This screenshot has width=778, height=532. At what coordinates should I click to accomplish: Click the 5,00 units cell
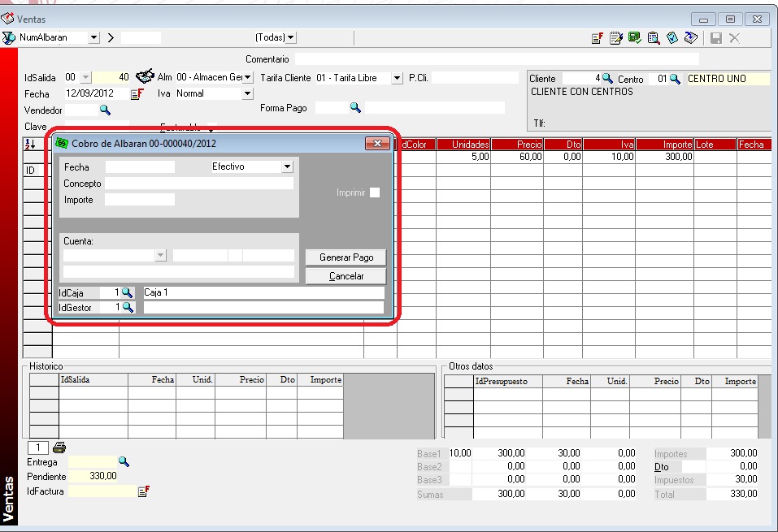pos(463,157)
